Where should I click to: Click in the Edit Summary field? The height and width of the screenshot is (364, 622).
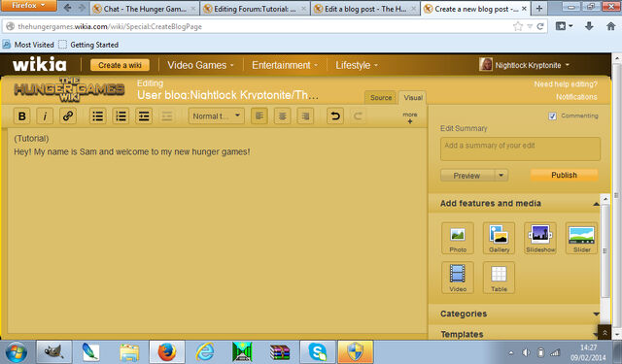click(520, 149)
